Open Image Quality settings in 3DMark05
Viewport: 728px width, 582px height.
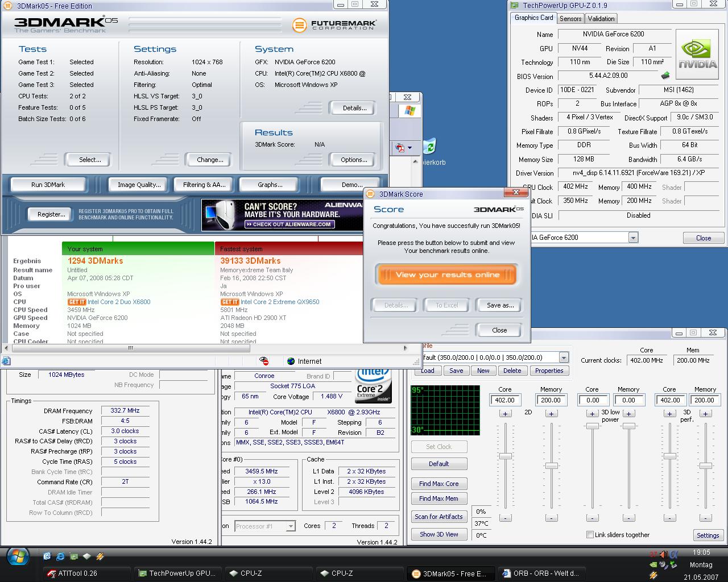[x=139, y=185]
